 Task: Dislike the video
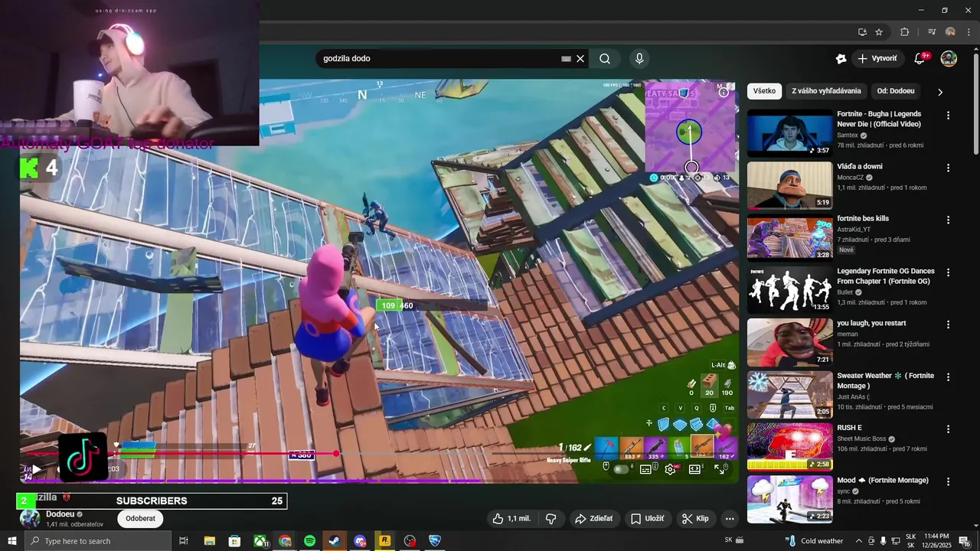pyautogui.click(x=550, y=518)
